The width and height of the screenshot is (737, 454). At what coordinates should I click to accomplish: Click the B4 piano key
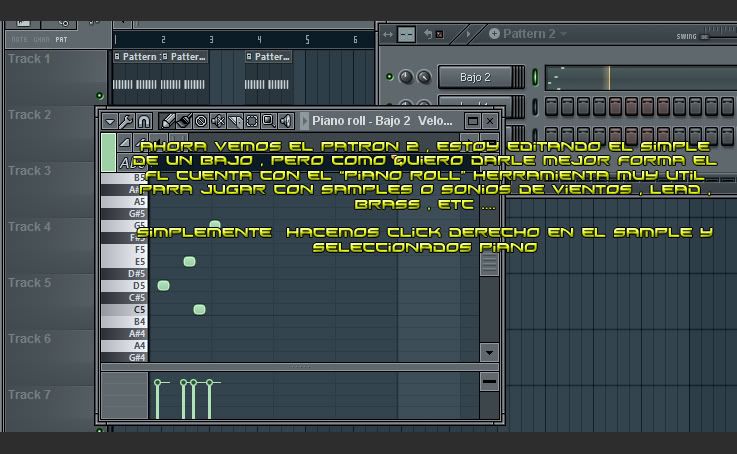124,321
